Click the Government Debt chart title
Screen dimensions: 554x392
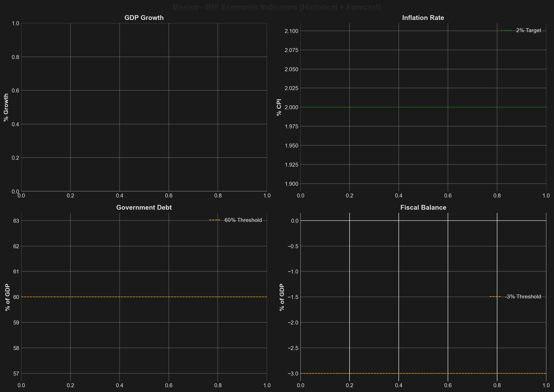[x=144, y=208]
